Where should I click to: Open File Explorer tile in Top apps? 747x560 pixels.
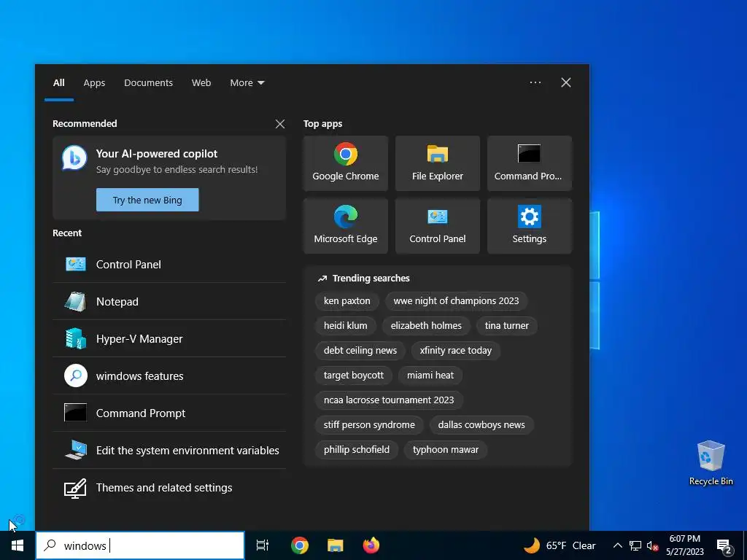click(x=438, y=163)
